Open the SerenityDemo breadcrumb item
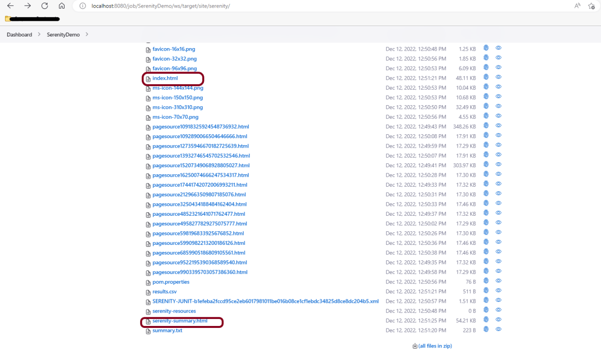This screenshot has height=364, width=601. point(63,35)
